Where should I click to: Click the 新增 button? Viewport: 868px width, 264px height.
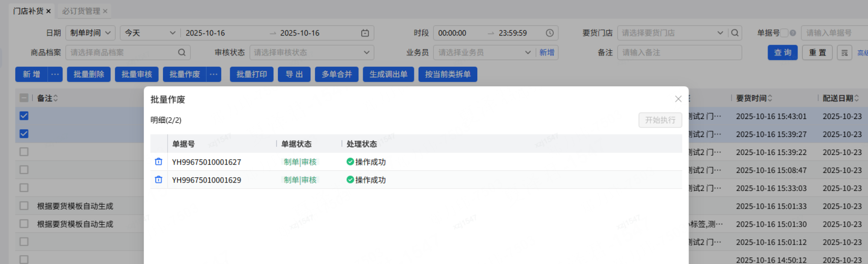pos(31,74)
